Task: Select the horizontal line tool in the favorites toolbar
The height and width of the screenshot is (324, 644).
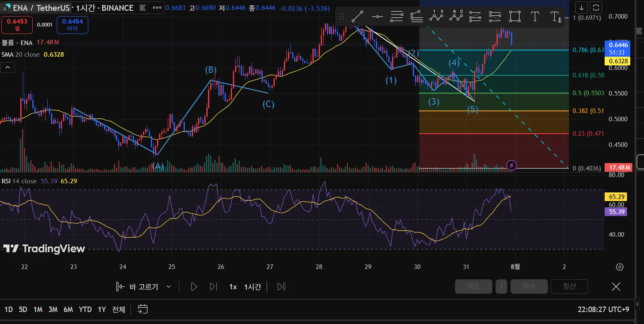Action: pos(377,17)
